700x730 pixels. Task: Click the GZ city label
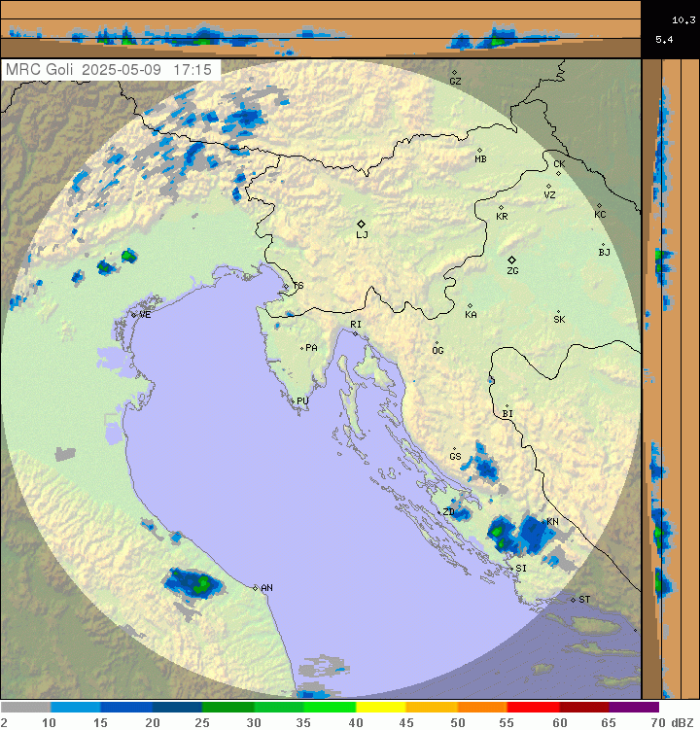[x=455, y=82]
